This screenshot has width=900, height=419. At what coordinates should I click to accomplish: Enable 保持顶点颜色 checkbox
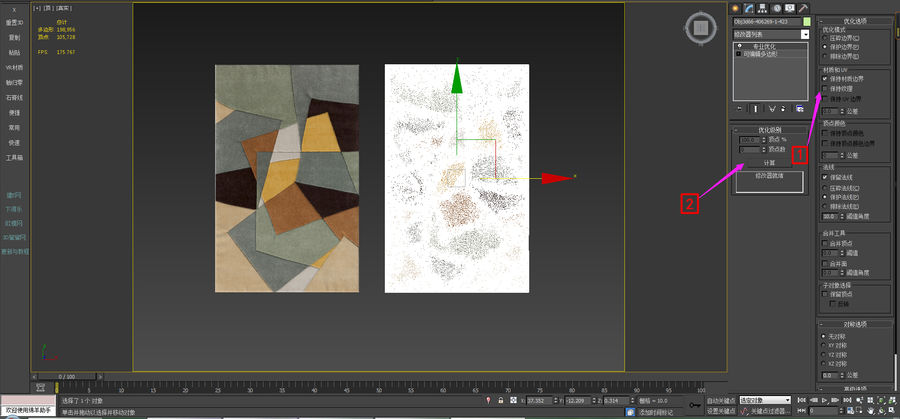[x=825, y=133]
